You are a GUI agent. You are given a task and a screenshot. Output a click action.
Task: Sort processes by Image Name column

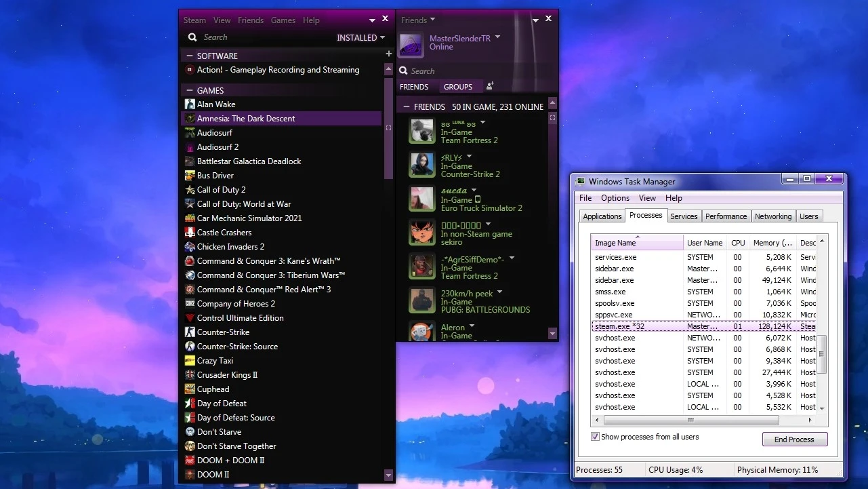[x=637, y=243]
